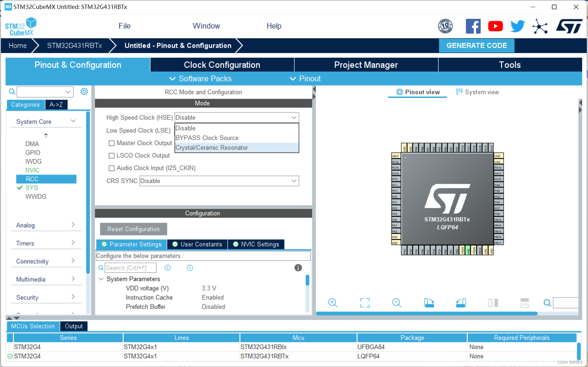This screenshot has width=588, height=367.
Task: Open the Window menu
Action: [x=206, y=26]
